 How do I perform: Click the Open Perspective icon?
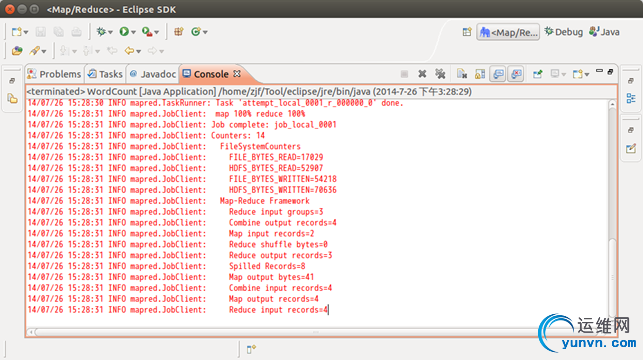pos(467,32)
